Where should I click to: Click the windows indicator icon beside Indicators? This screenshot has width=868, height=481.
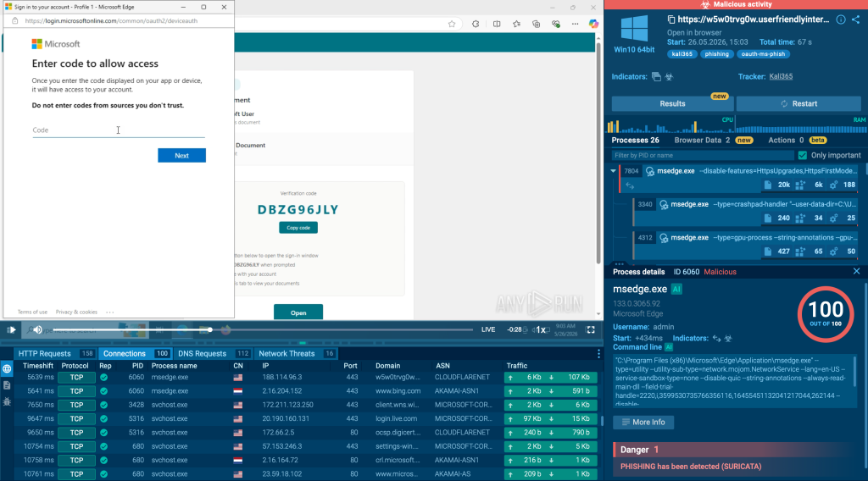(656, 77)
